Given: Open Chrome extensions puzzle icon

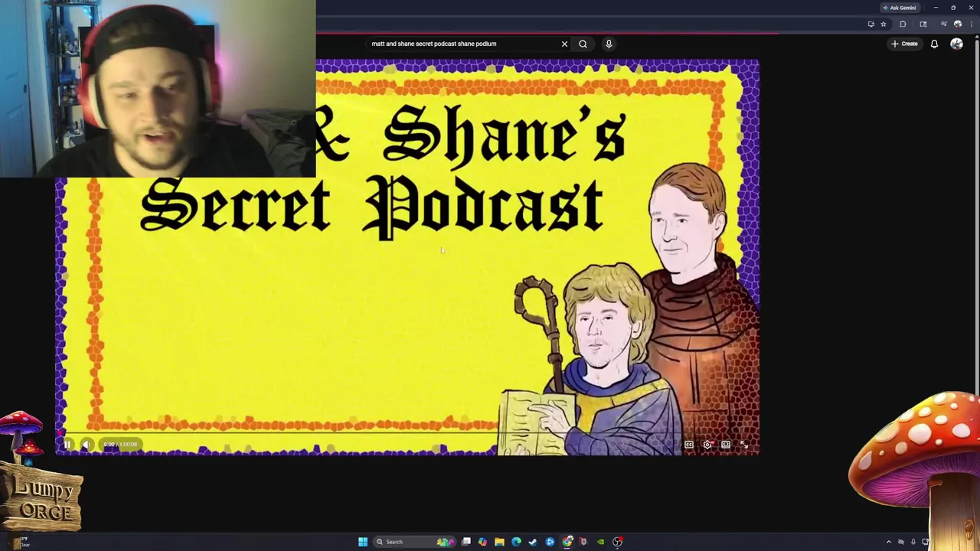Looking at the screenshot, I should pos(903,24).
